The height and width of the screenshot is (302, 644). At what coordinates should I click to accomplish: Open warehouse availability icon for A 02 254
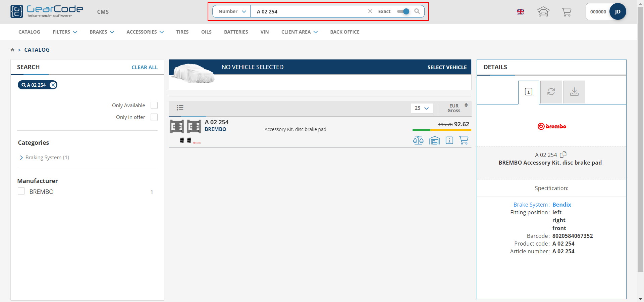point(434,140)
